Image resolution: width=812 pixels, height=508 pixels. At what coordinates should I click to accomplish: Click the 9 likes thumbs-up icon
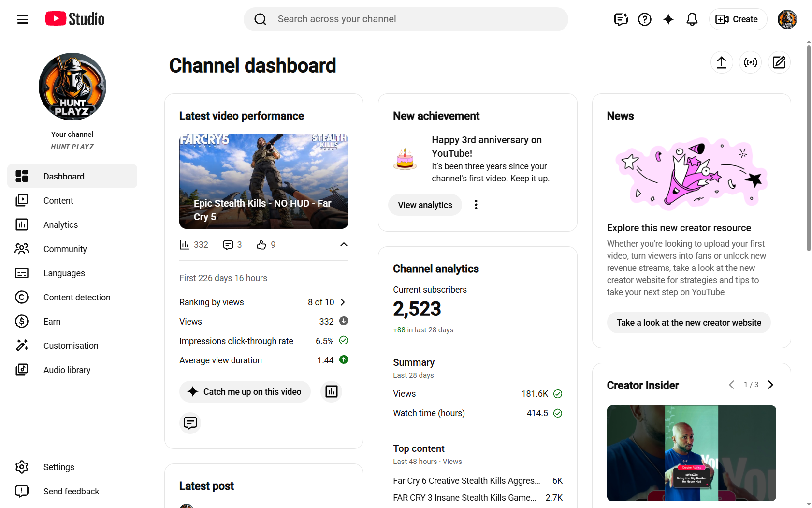[261, 245]
